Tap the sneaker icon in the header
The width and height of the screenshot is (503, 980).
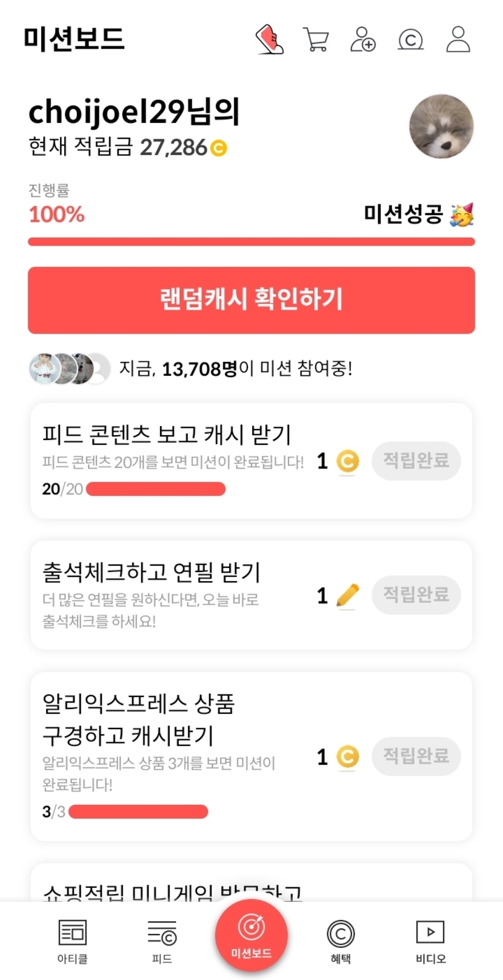click(270, 39)
